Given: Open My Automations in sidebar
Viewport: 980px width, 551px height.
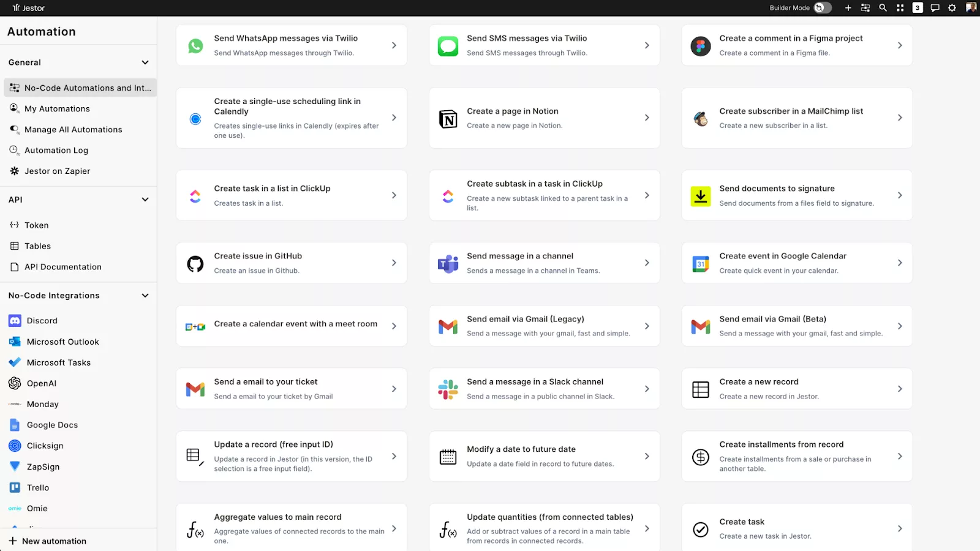Looking at the screenshot, I should (57, 109).
